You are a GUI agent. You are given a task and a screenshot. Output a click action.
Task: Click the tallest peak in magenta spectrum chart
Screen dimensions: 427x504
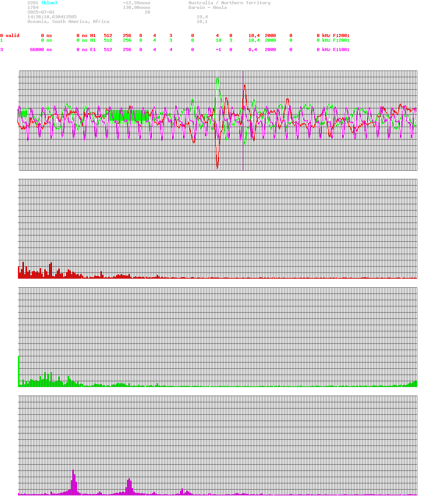[73, 483]
